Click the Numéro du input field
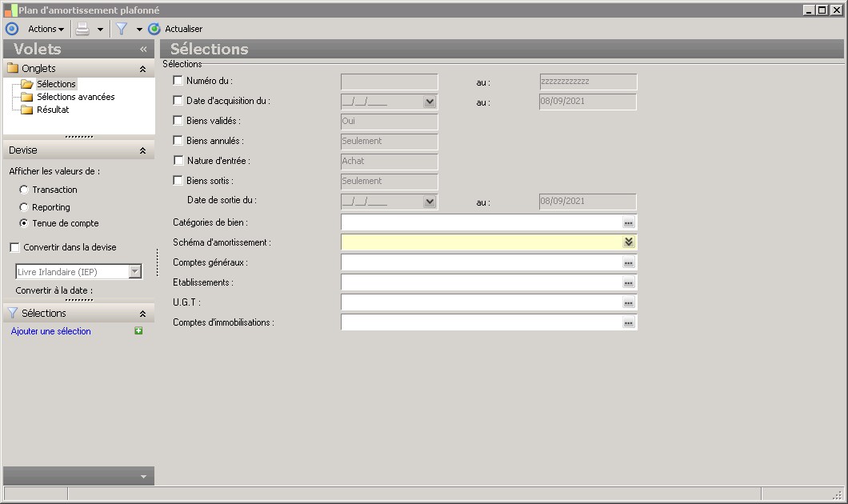 pyautogui.click(x=390, y=82)
